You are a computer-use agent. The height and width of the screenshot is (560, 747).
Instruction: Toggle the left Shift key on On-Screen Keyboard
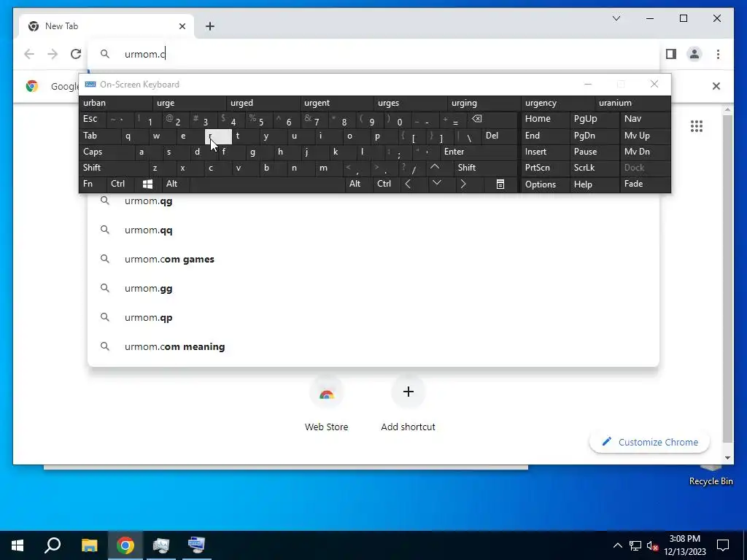(x=115, y=168)
